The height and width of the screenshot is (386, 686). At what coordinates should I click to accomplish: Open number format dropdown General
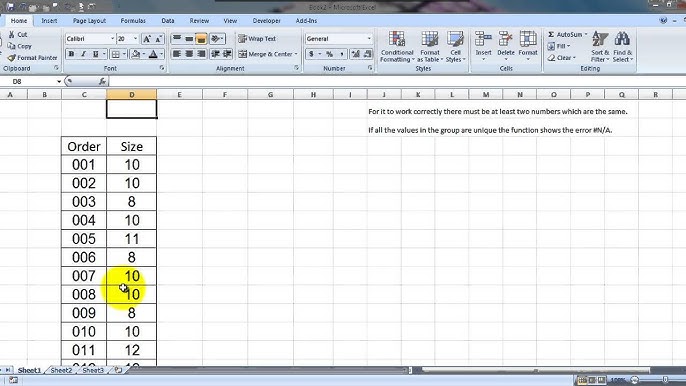pos(369,39)
